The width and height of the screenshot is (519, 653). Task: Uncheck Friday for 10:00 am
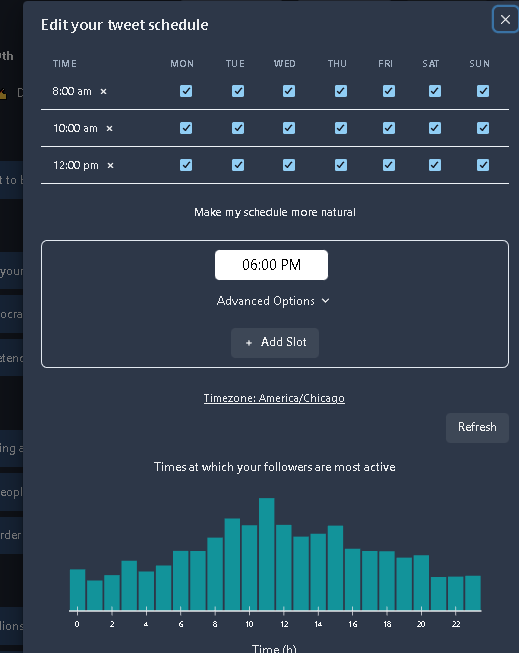(389, 128)
